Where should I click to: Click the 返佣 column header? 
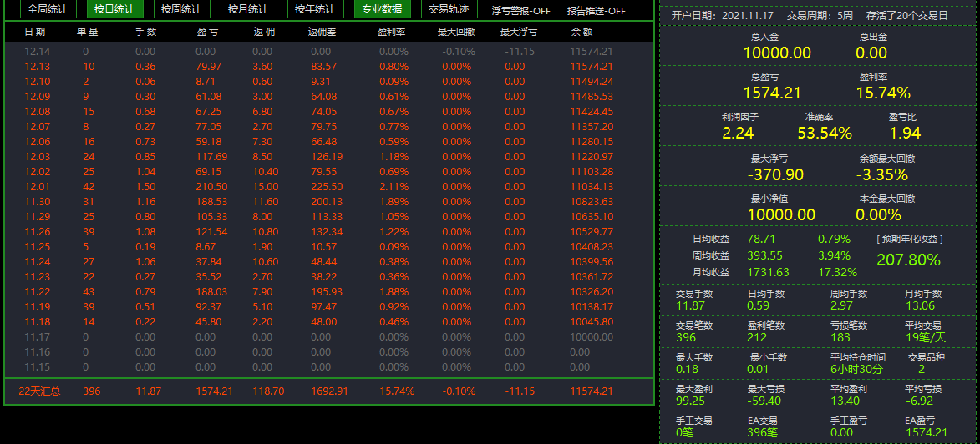264,32
